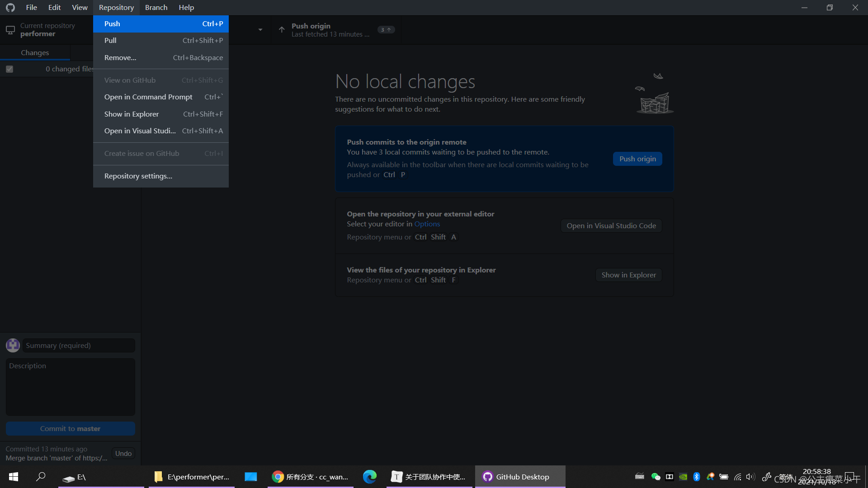Choose Show in Explorer menu entry
This screenshot has width=868, height=488.
[161, 114]
